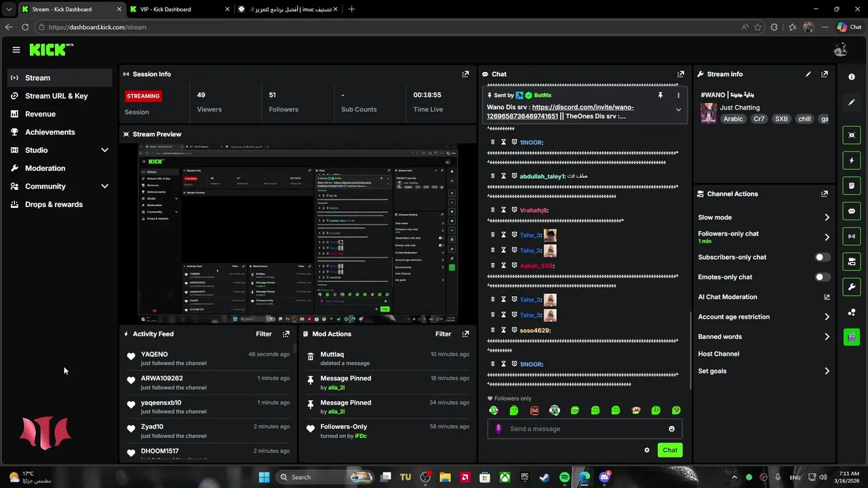Click the delete icon on 1INOOR's top chat message
This screenshot has width=868, height=488.
pyautogui.click(x=493, y=142)
